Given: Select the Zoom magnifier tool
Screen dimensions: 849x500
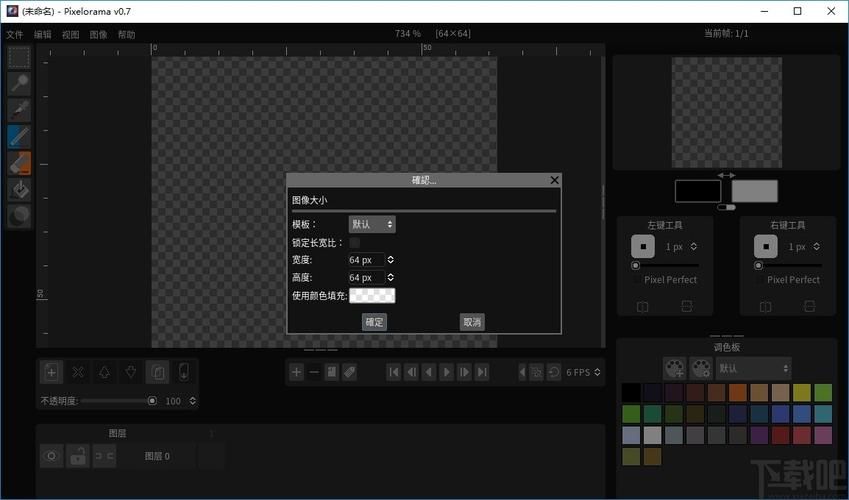Looking at the screenshot, I should pos(19,84).
